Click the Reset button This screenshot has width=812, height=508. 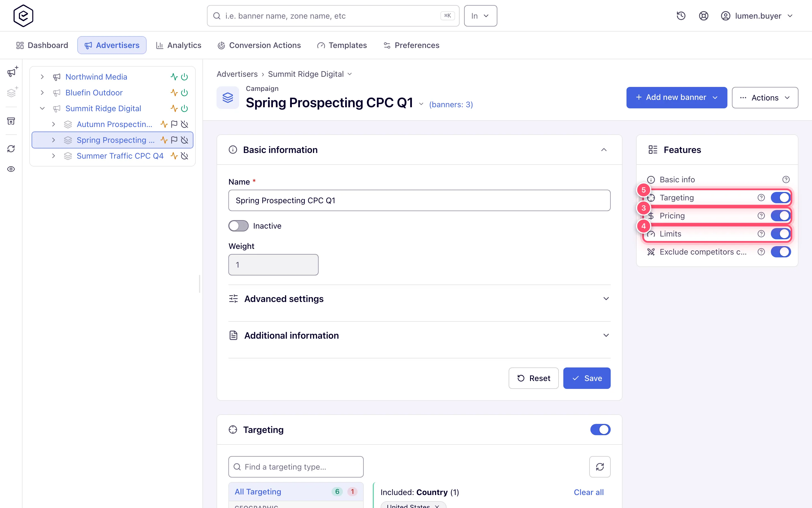click(x=533, y=378)
